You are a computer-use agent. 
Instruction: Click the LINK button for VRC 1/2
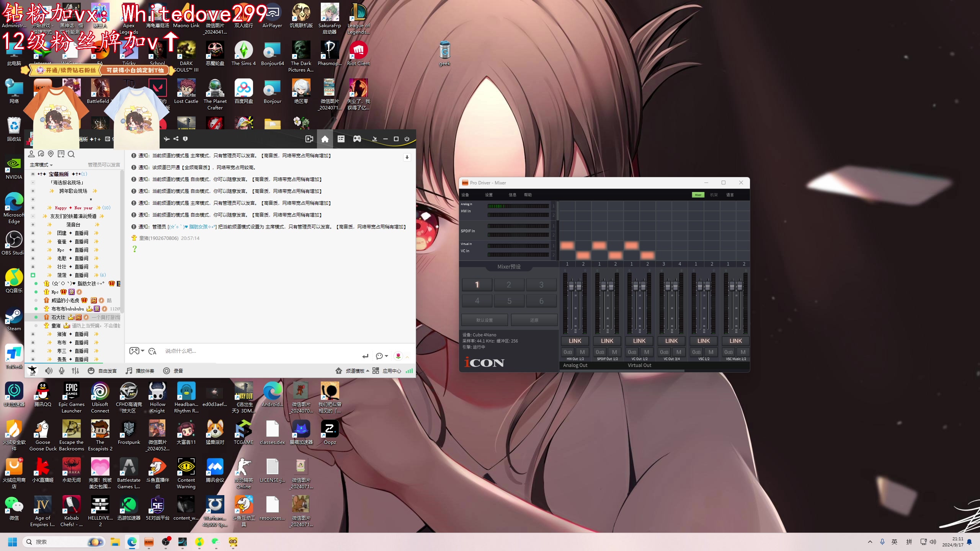coord(703,341)
